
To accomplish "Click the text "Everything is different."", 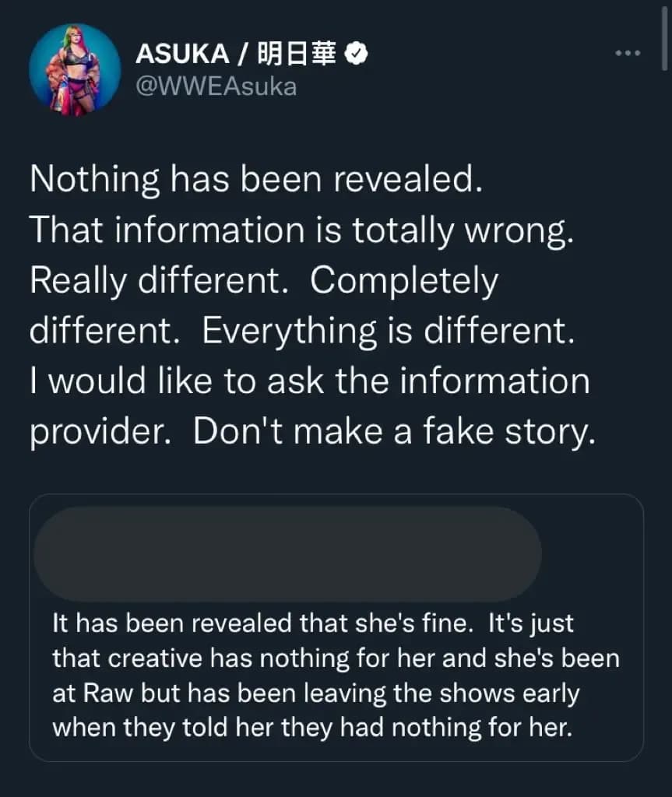I will pyautogui.click(x=388, y=332).
